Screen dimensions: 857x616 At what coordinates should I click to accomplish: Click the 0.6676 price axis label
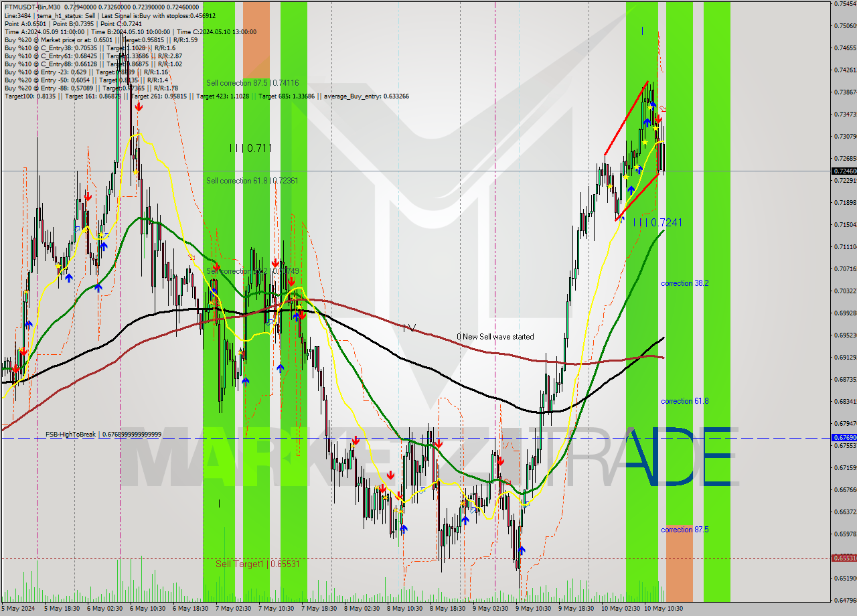click(x=845, y=489)
